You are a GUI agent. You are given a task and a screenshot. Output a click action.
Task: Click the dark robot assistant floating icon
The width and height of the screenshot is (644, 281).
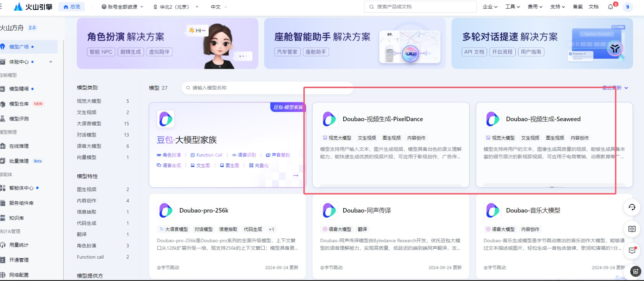click(x=636, y=272)
